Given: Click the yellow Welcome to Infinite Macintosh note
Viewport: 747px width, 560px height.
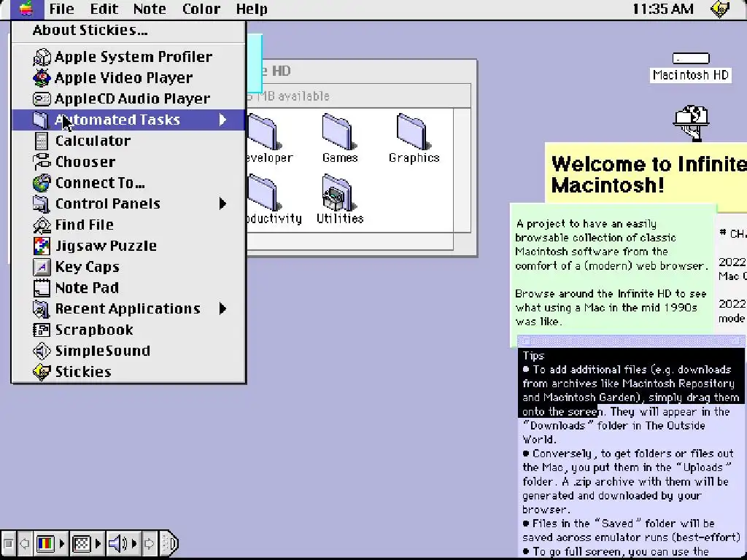Looking at the screenshot, I should pyautogui.click(x=646, y=175).
